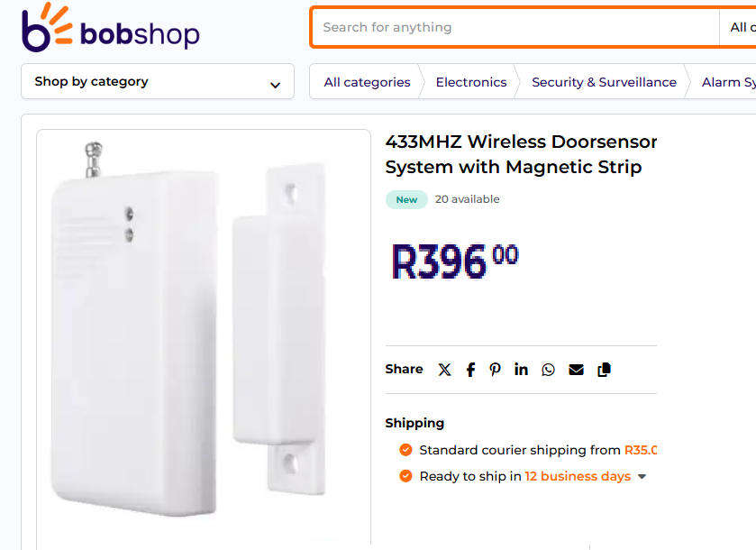This screenshot has width=756, height=550.
Task: Pin this doorsensor to Pinterest
Action: pyautogui.click(x=495, y=369)
